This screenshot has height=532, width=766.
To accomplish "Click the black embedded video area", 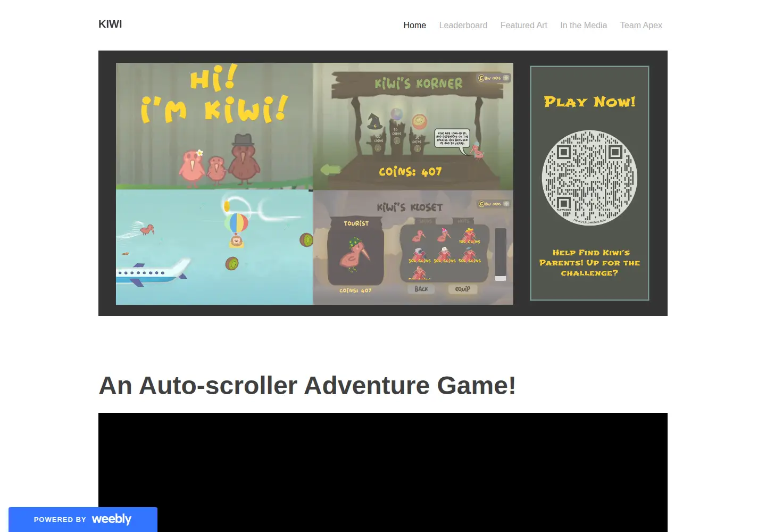I will (x=383, y=472).
